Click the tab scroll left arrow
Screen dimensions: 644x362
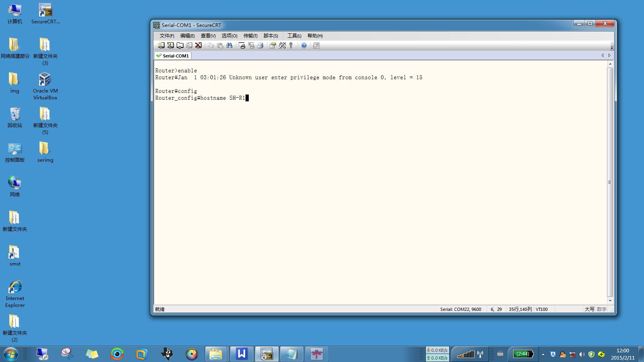(x=603, y=56)
